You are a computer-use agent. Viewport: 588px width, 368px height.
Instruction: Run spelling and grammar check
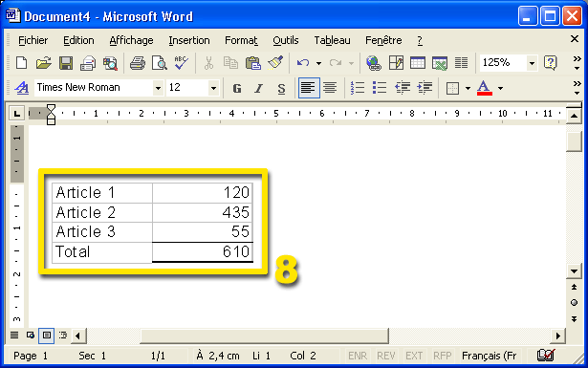pyautogui.click(x=182, y=63)
